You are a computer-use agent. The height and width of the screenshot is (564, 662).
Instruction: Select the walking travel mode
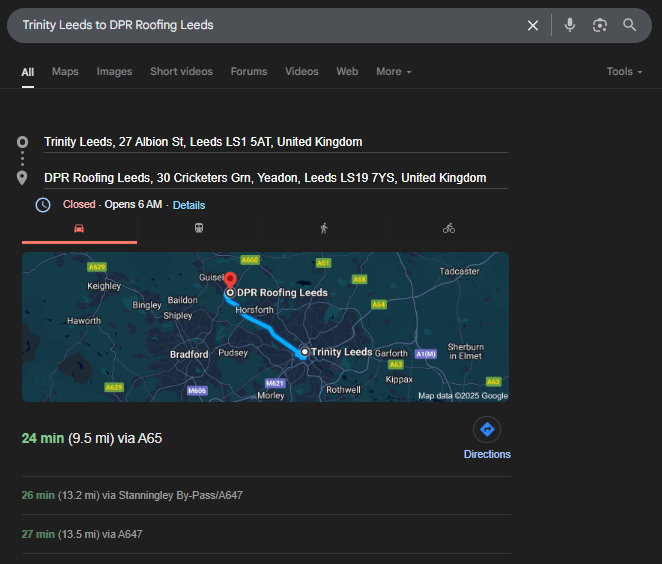[324, 228]
